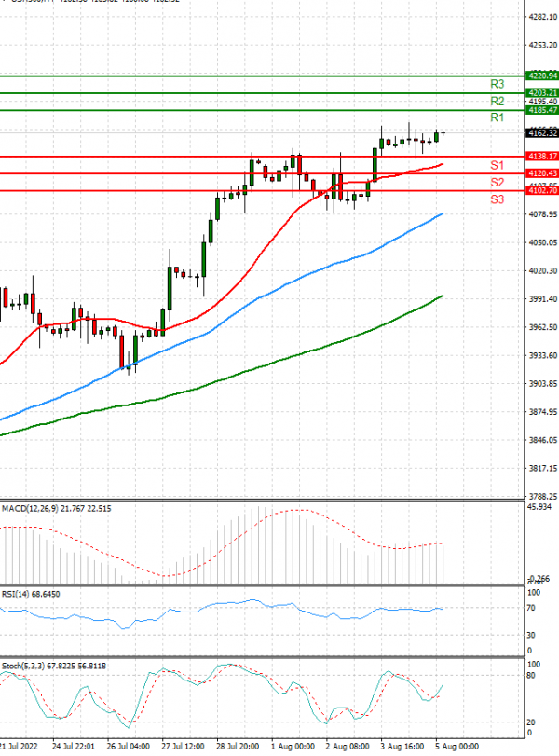Click the 5 Aug 00:00 time label
Screen dimensions: 559x756
pyautogui.click(x=457, y=747)
